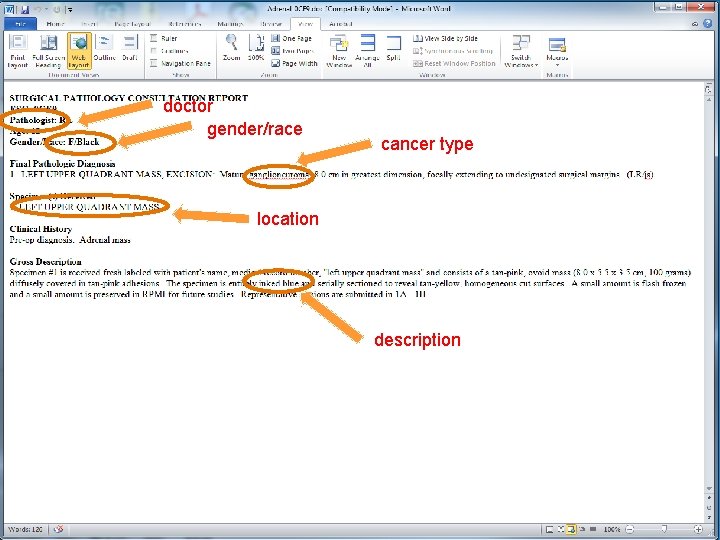
Task: Select Draft status bar icon
Action: click(593, 529)
